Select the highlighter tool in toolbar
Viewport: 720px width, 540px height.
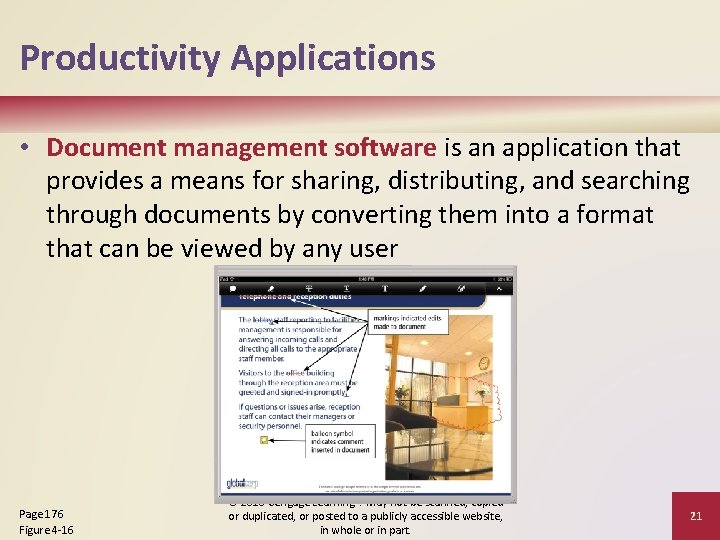coord(271,289)
